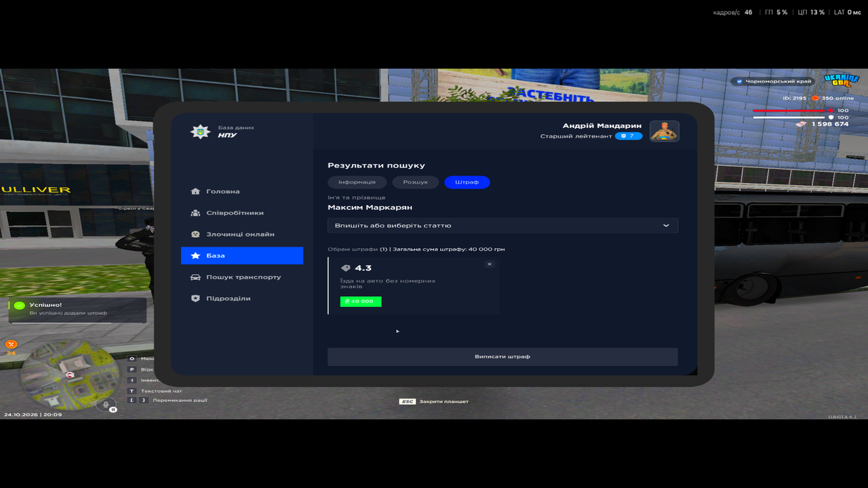Click the microphone icon near minimap
Screen dimensions: 868x488
click(x=104, y=404)
